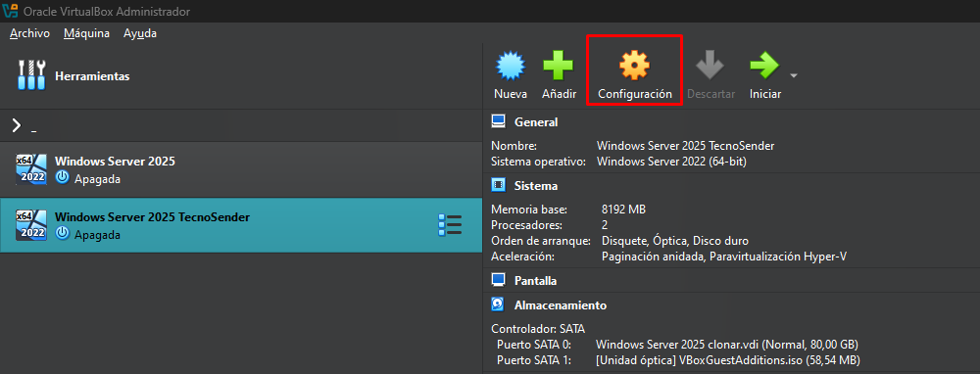The width and height of the screenshot is (980, 374).
Task: Click the Sistema operativo label
Action: pos(538,162)
